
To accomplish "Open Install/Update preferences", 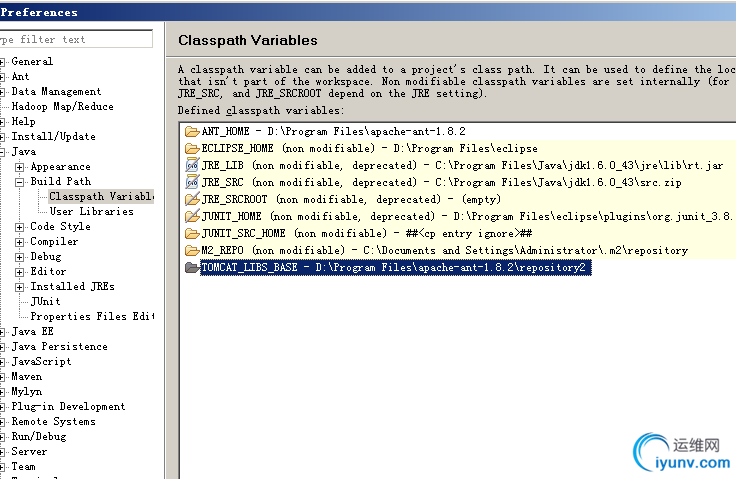I will click(x=54, y=136).
